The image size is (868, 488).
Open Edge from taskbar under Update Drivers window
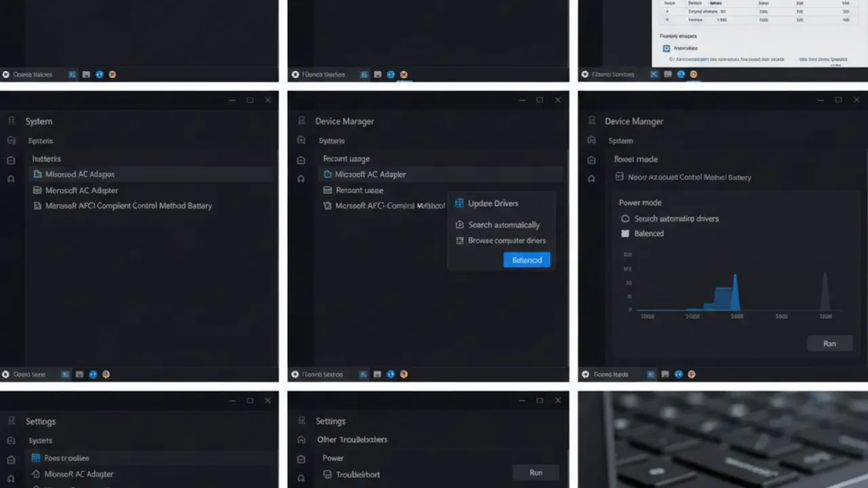pyautogui.click(x=391, y=374)
